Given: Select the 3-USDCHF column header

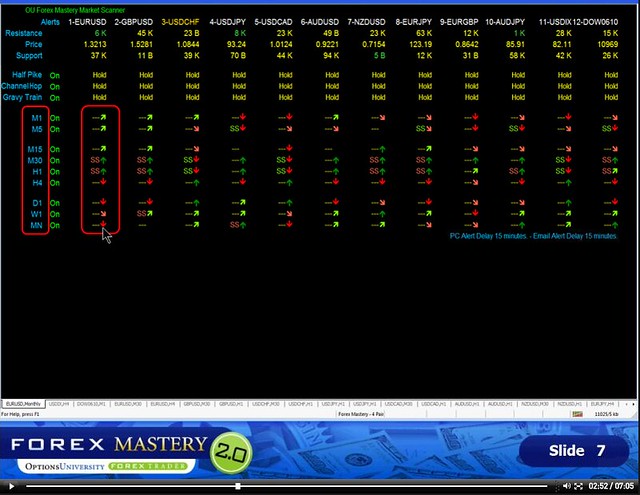Looking at the screenshot, I should tap(180, 22).
